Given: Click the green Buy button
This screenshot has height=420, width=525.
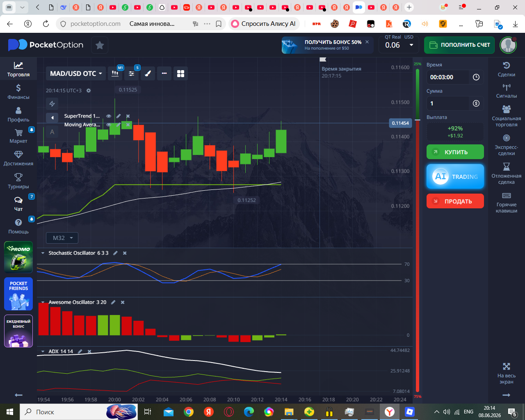Looking at the screenshot, I should (455, 152).
